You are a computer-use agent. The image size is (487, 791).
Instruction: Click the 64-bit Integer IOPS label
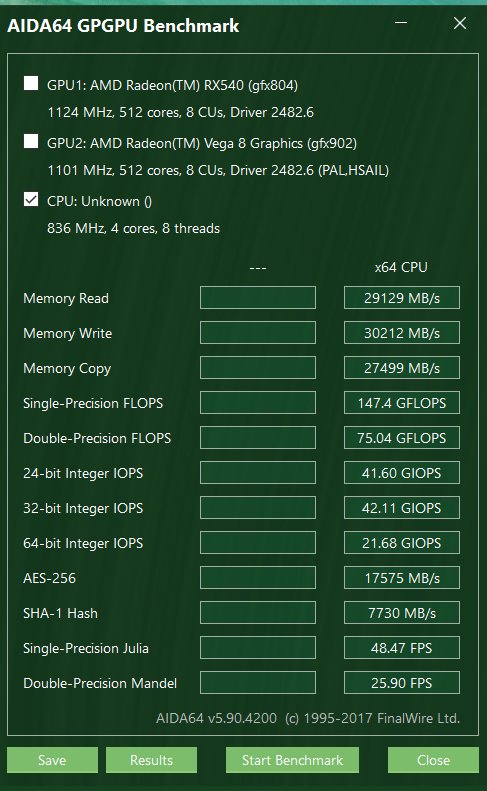tap(83, 543)
